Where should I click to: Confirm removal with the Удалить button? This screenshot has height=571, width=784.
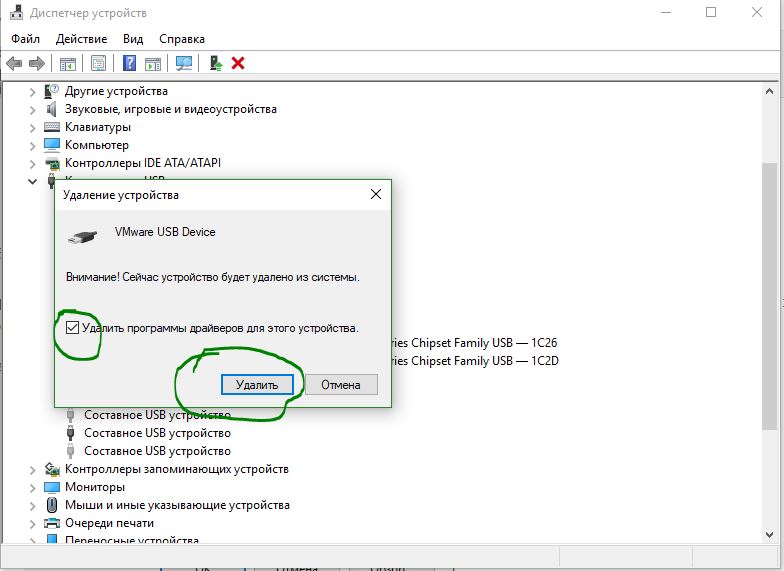pos(257,384)
